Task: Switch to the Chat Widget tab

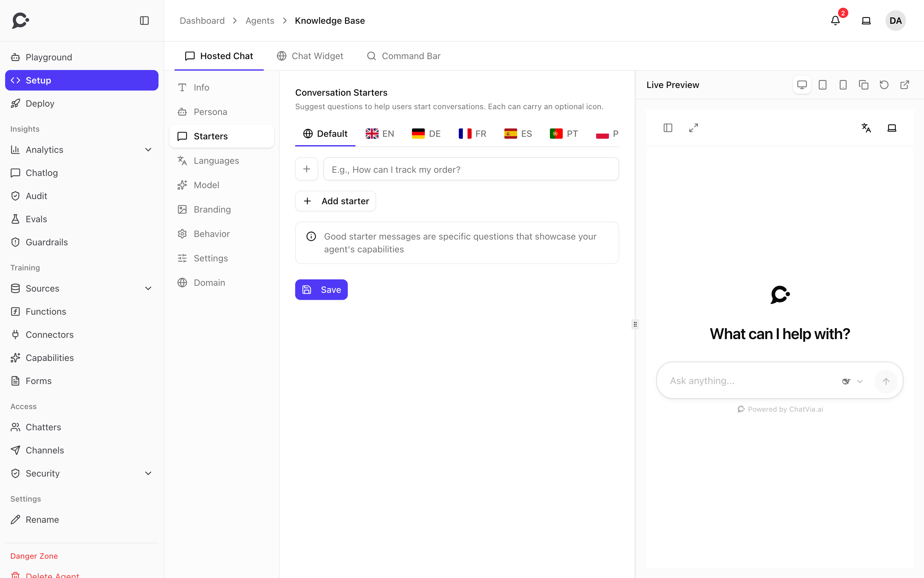Action: coord(310,56)
